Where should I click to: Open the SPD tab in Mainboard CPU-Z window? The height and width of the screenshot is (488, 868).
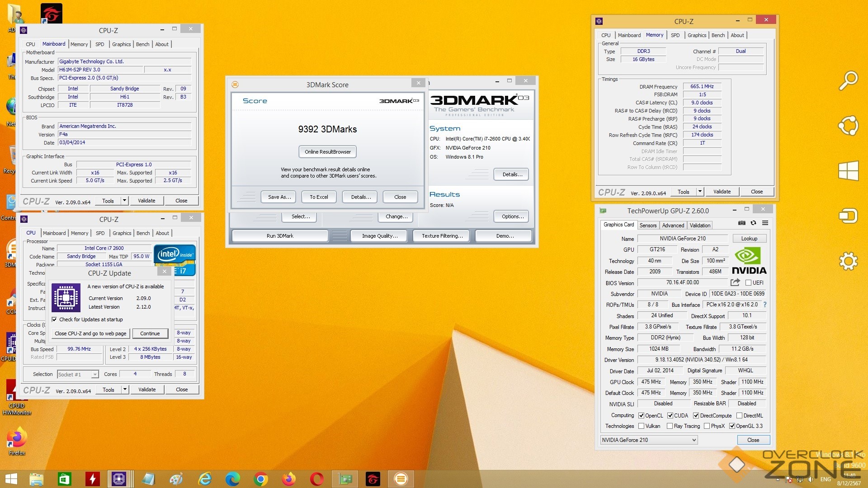[x=100, y=44]
